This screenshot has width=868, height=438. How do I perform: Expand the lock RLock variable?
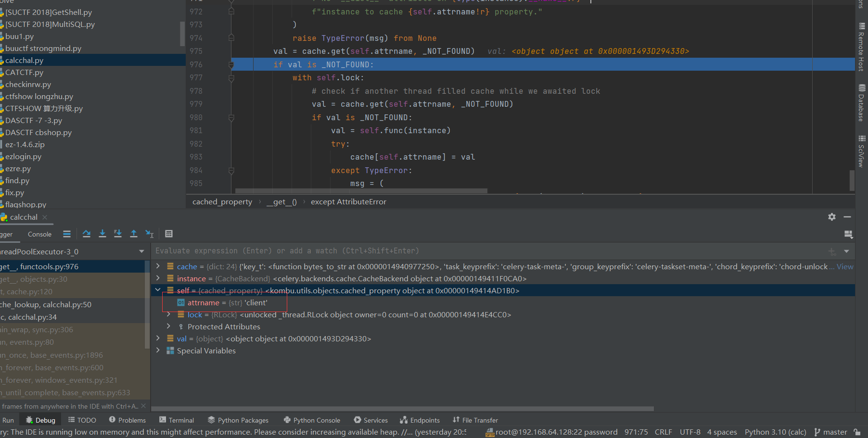click(x=168, y=314)
